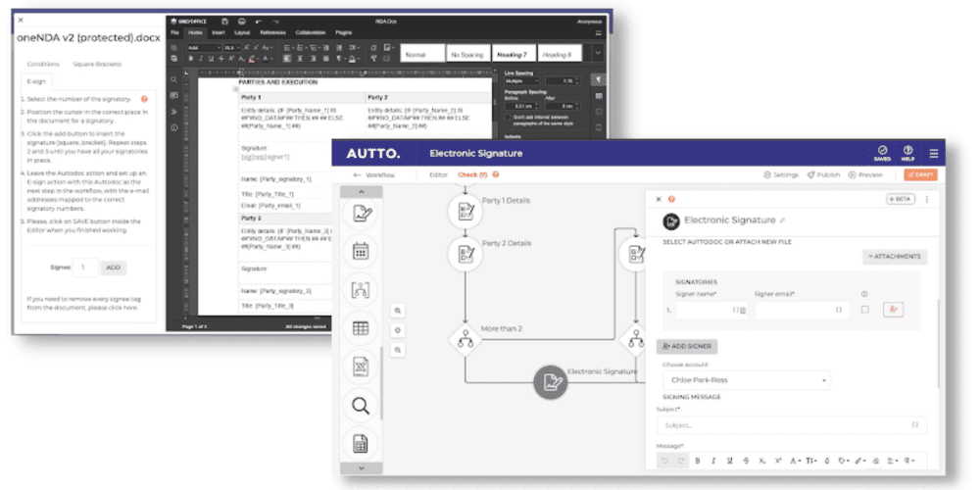
Task: Toggle the Don't add interval between paragraphs checkbox
Action: pyautogui.click(x=508, y=117)
